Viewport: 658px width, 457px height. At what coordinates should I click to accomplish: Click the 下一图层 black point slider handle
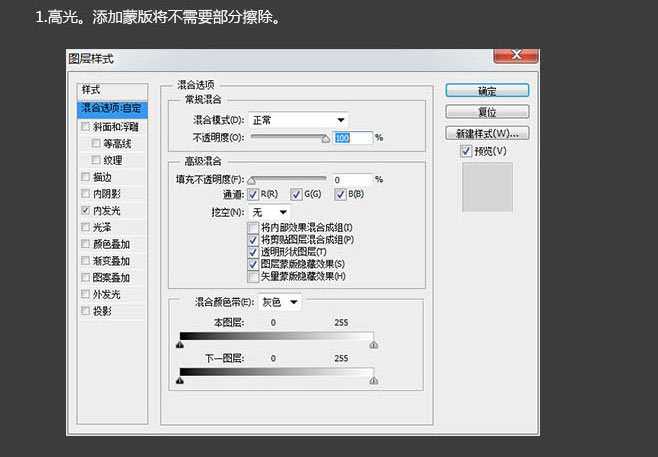click(x=180, y=380)
